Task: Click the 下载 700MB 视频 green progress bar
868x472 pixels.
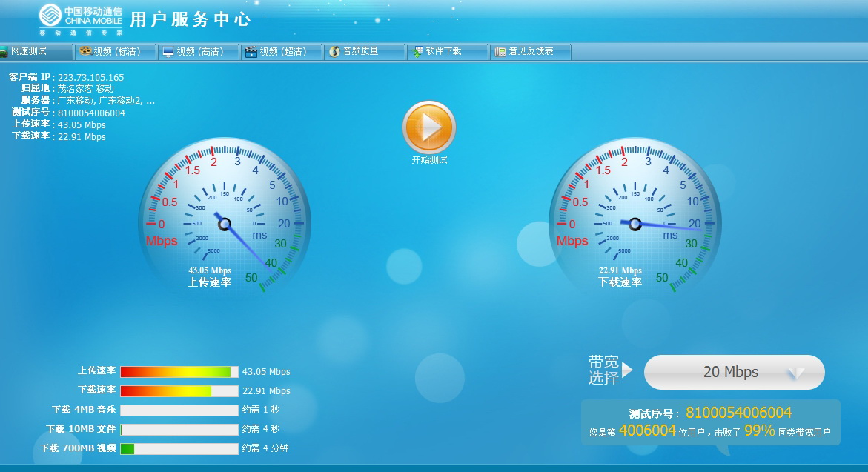Action: tap(127, 448)
